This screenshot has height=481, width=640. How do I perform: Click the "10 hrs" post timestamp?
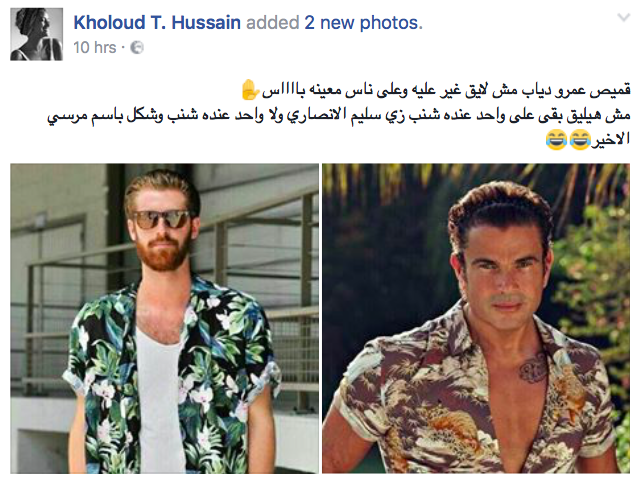(x=95, y=48)
